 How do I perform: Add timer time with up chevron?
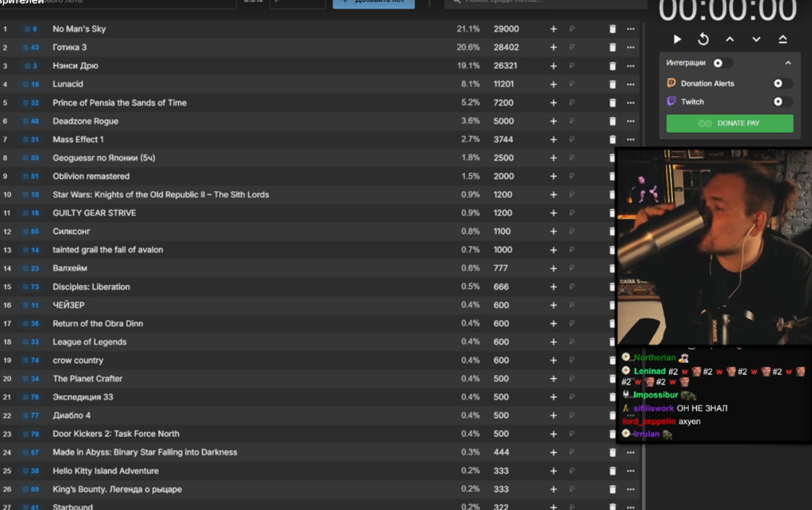730,40
